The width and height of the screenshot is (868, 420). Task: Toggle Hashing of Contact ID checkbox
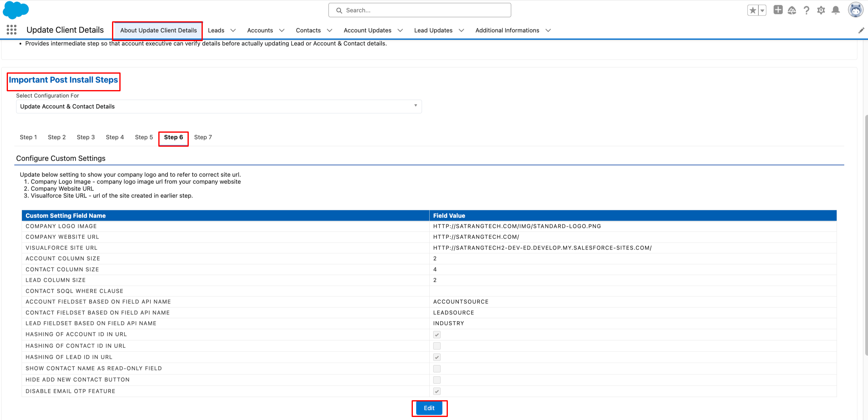pyautogui.click(x=437, y=346)
